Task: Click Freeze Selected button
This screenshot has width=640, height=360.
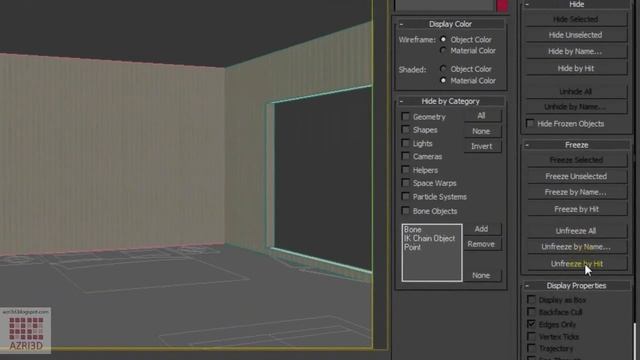Action: click(x=576, y=160)
